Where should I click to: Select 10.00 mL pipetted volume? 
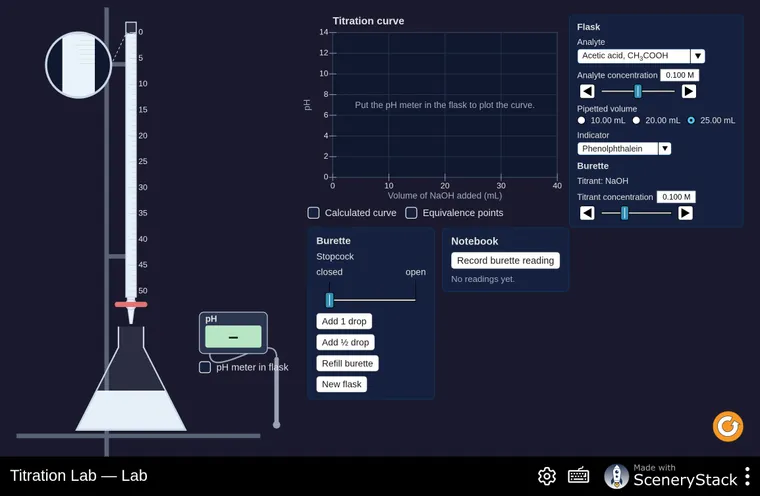point(581,120)
